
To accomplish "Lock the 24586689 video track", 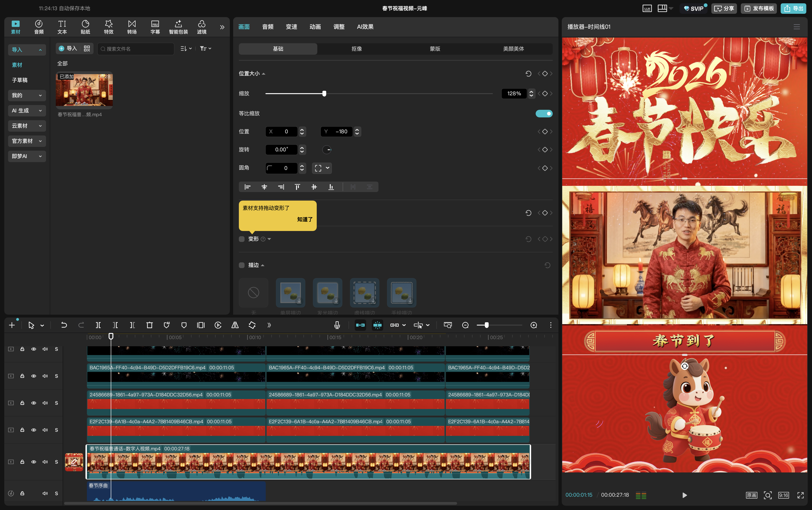I will 22,403.
